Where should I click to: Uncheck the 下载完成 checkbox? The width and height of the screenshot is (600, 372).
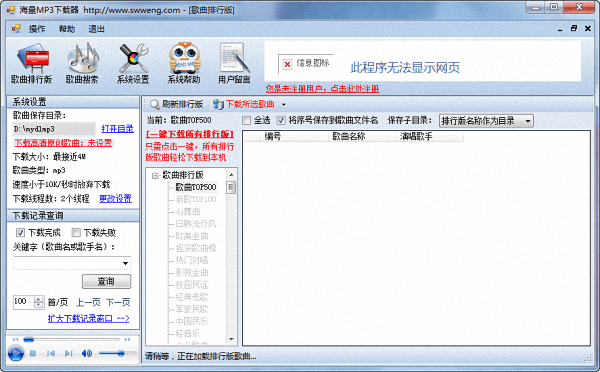[x=20, y=232]
